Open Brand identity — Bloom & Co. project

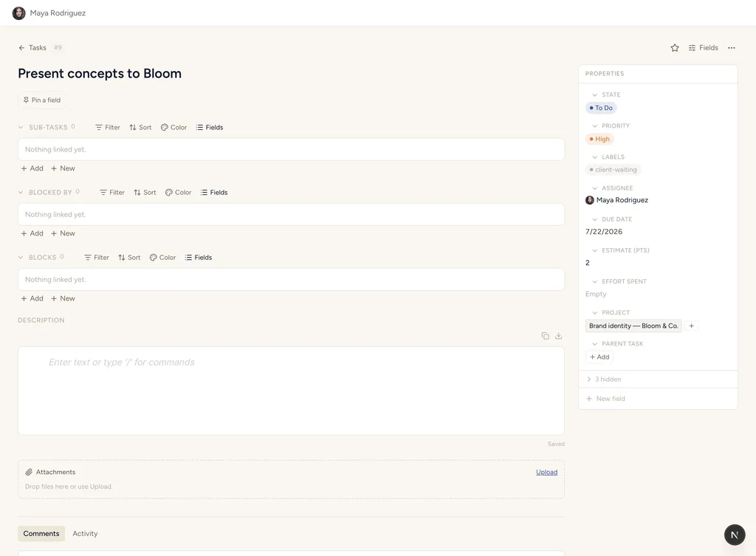(633, 326)
